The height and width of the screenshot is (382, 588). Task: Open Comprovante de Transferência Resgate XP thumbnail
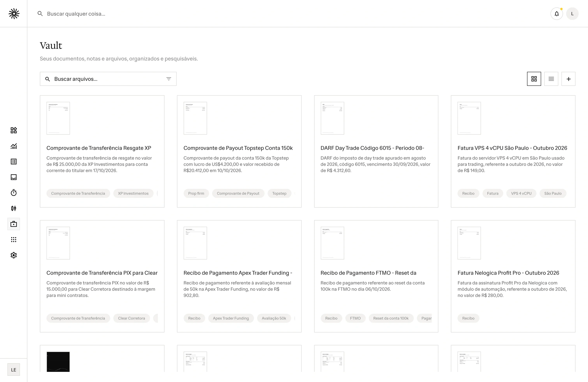click(58, 118)
